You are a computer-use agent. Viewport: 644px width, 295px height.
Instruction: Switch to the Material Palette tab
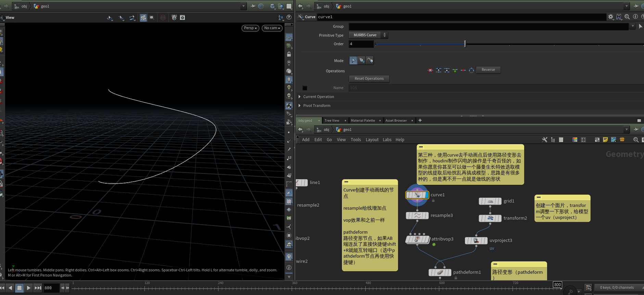(363, 121)
